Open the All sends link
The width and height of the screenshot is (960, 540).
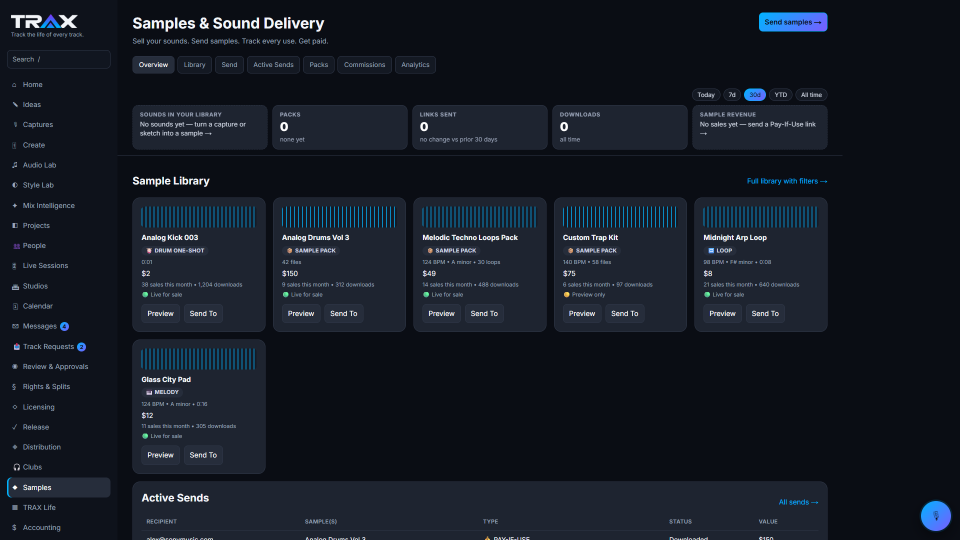click(798, 502)
